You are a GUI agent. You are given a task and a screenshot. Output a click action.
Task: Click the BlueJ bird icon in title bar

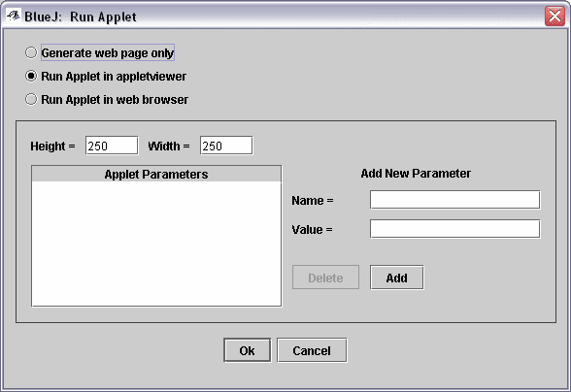pos(14,16)
